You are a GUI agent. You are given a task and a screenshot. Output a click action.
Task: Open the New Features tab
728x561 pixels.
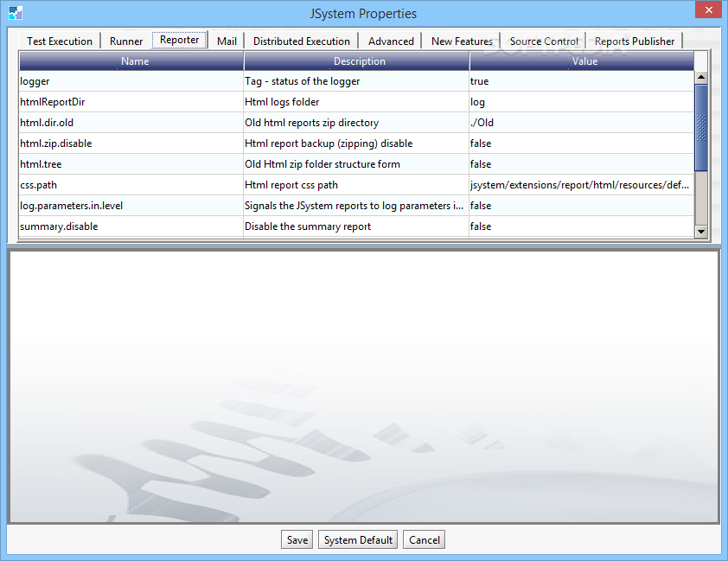tap(462, 41)
